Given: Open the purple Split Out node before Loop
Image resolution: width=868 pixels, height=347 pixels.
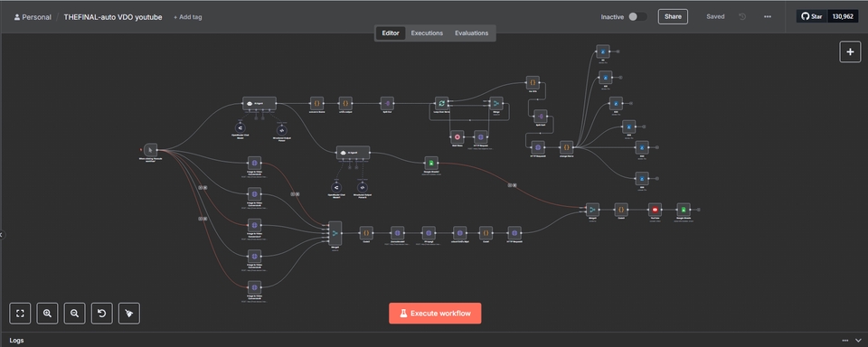Looking at the screenshot, I should pos(387,104).
